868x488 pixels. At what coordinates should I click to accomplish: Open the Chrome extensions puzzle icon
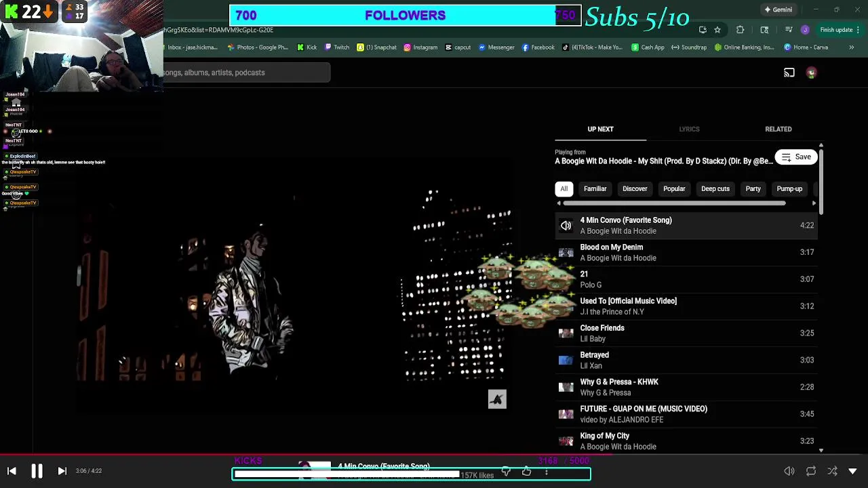pos(740,30)
